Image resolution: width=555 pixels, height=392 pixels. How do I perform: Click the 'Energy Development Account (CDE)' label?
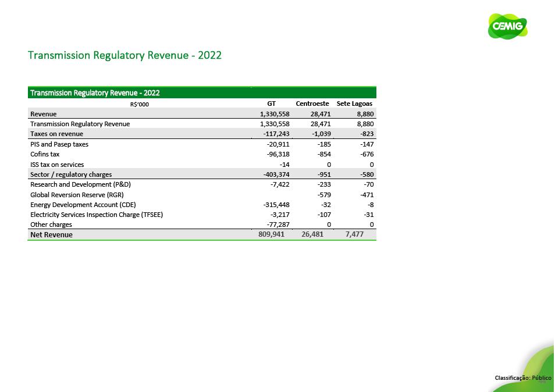coord(80,205)
